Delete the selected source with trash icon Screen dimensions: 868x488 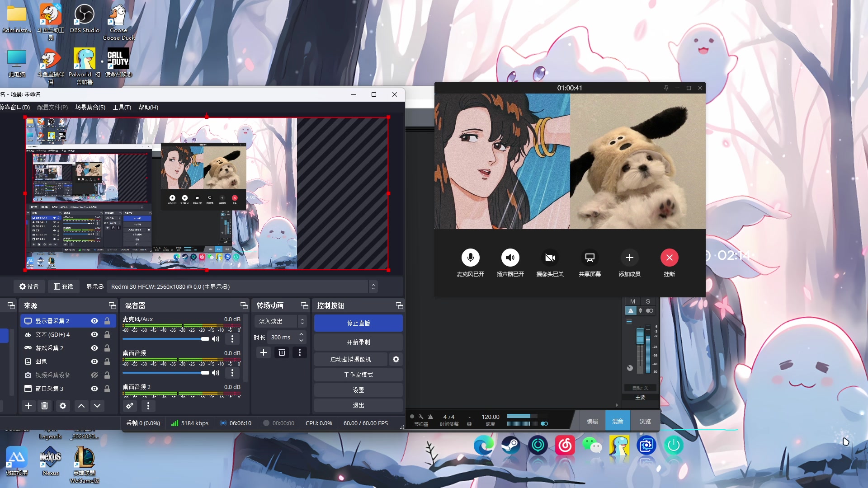[44, 406]
